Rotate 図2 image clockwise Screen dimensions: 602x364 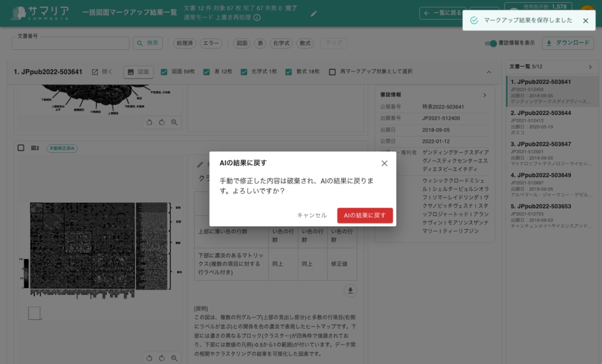[x=162, y=358]
